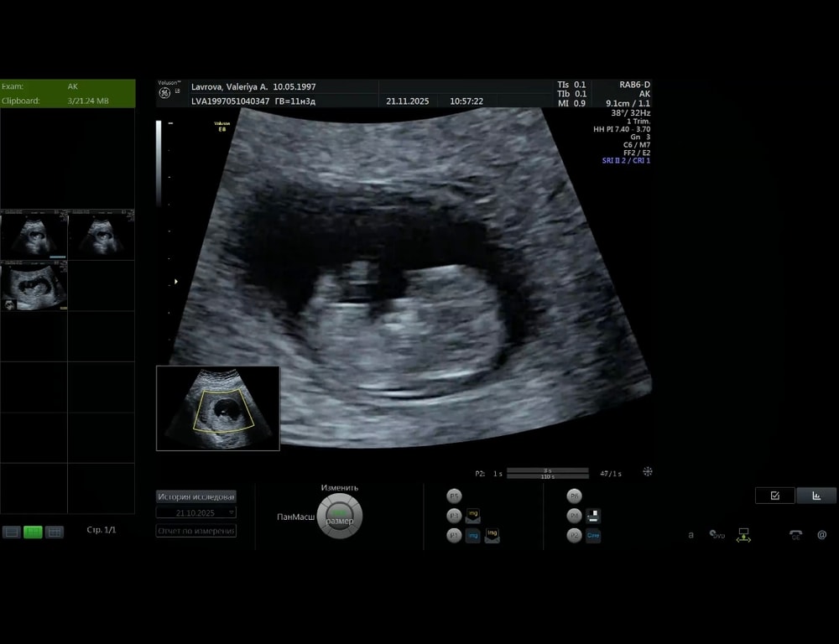The height and width of the screenshot is (644, 839).
Task: Click the save disk icon beside P4
Action: 593,516
